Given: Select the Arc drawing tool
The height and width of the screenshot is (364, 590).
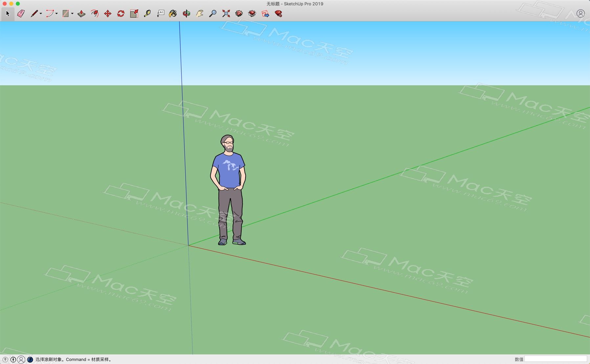Looking at the screenshot, I should [x=50, y=13].
